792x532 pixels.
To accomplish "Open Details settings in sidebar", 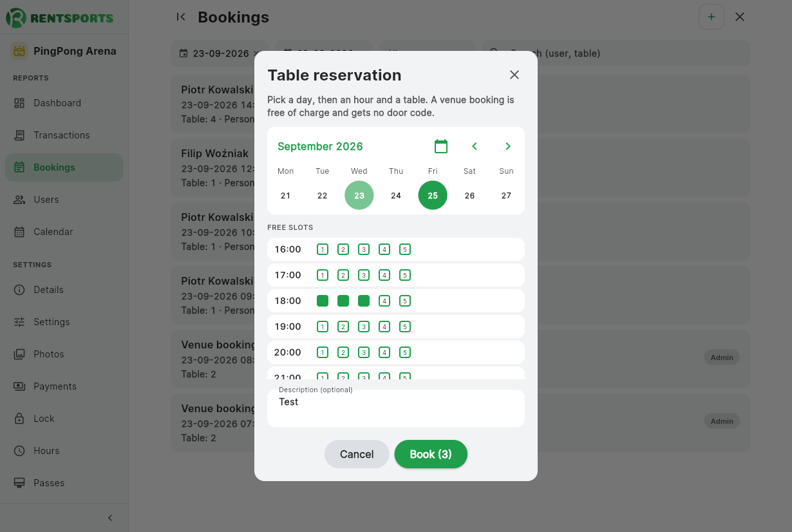I will click(64, 290).
